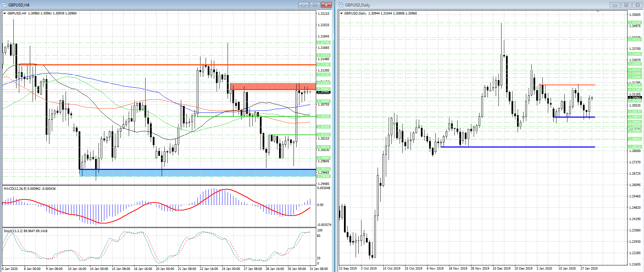Click the GBPUSD,Daily window chart icon
The width and height of the screenshot is (644, 272).
(x=341, y=5)
